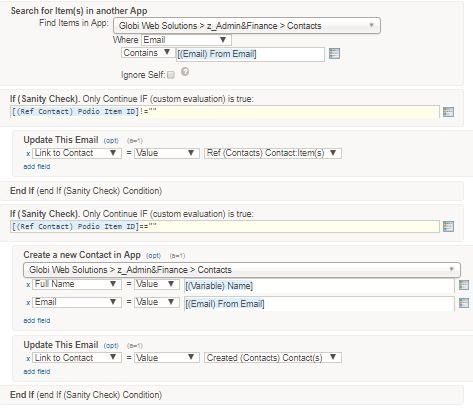Remove the Full Name field row

pyautogui.click(x=28, y=285)
